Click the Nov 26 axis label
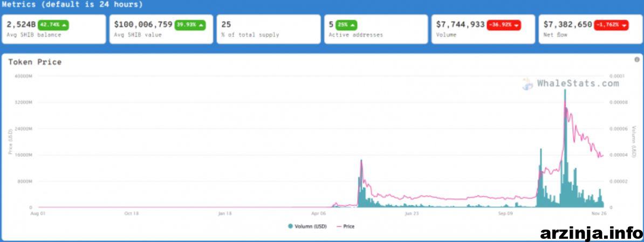 tap(600, 213)
